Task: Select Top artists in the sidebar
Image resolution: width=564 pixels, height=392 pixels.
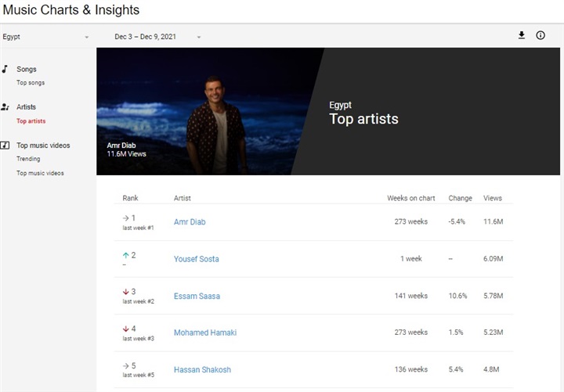Action: (31, 121)
